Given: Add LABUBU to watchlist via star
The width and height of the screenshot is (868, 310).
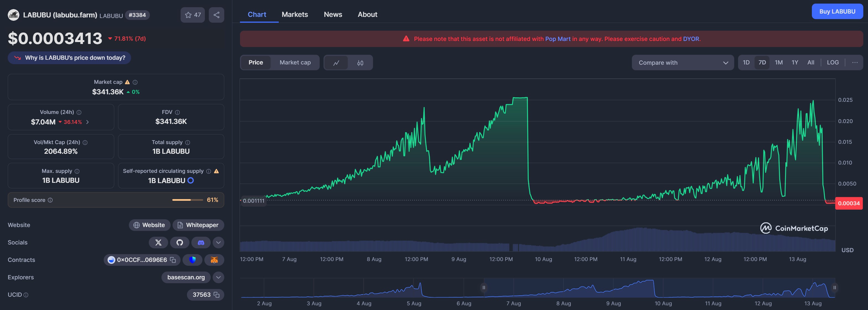Looking at the screenshot, I should coord(188,15).
